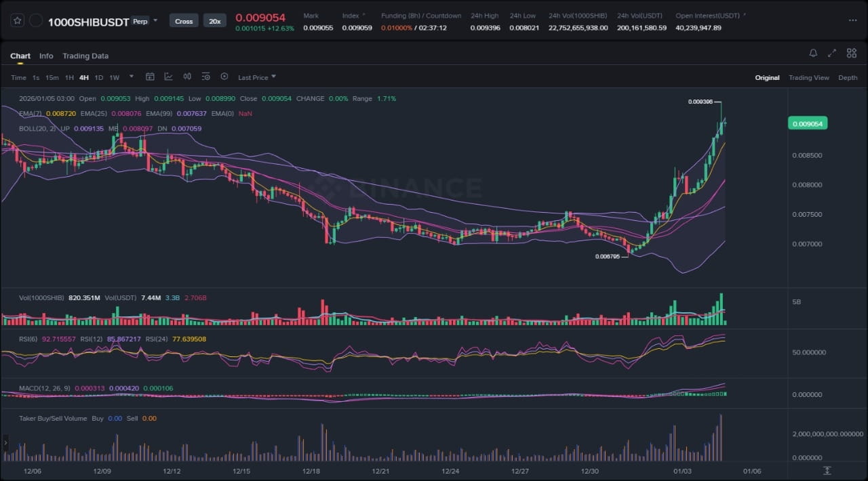Expand chart to fullscreen

832,53
